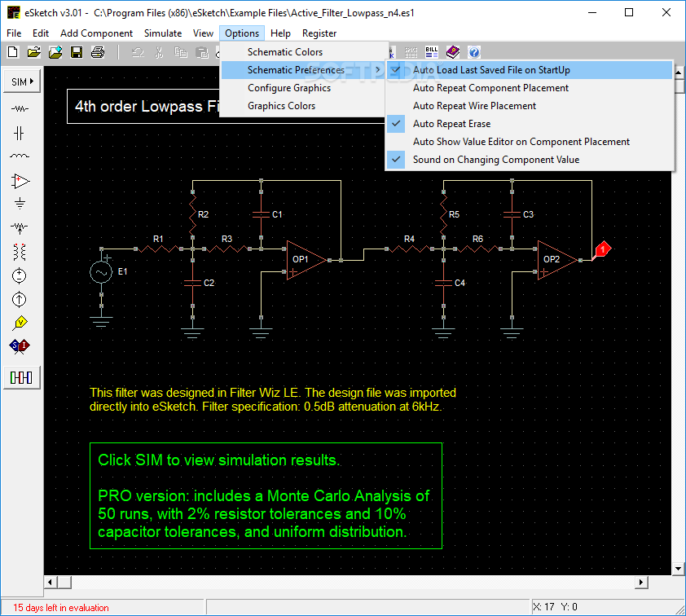The height and width of the screenshot is (616, 686).
Task: Select the voltage source tool
Action: click(x=20, y=275)
